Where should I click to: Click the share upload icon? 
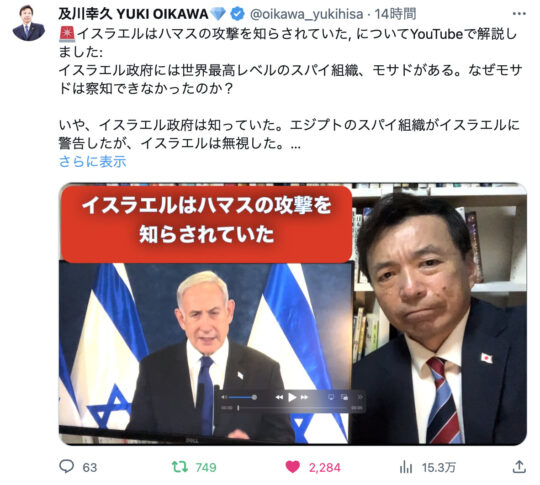point(519,466)
